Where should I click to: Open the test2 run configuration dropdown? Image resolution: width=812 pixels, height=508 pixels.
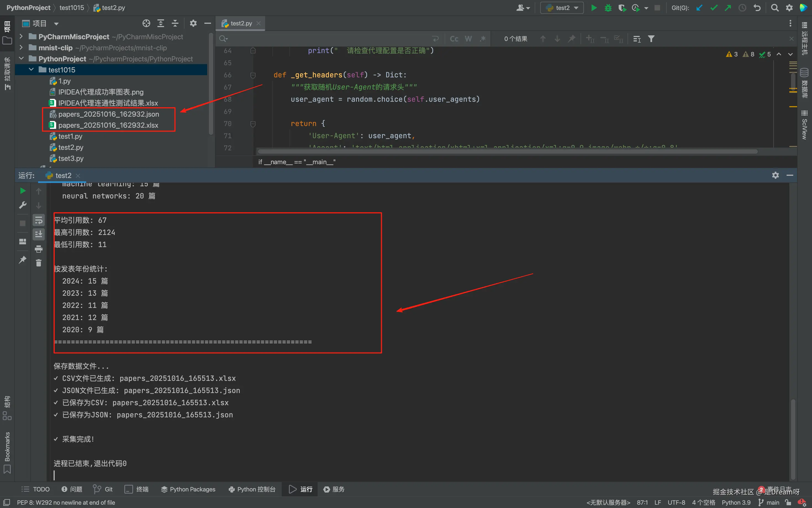click(562, 8)
